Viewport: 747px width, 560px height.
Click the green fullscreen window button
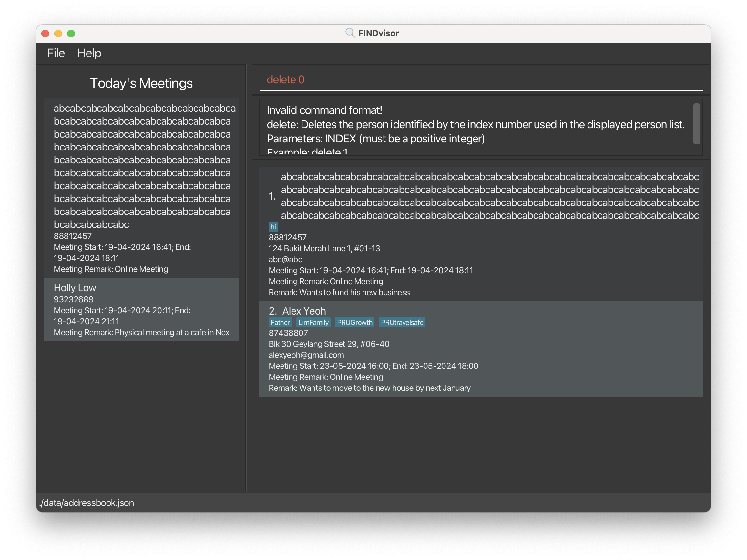[71, 34]
